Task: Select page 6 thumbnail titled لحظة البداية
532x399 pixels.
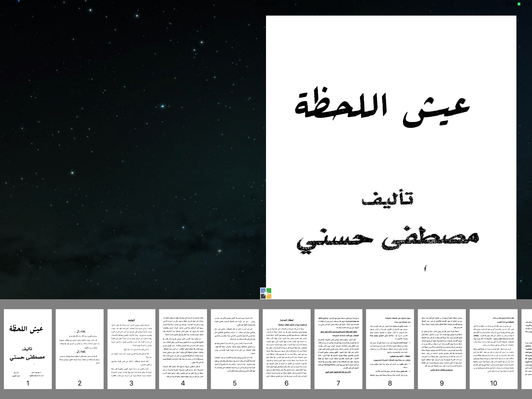Action: (287, 349)
